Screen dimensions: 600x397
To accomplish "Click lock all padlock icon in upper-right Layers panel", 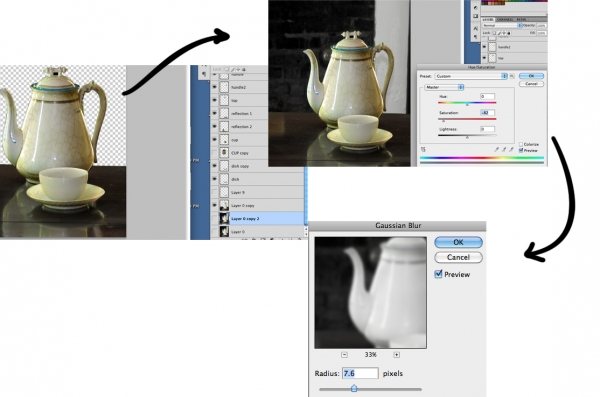I will coord(509,33).
